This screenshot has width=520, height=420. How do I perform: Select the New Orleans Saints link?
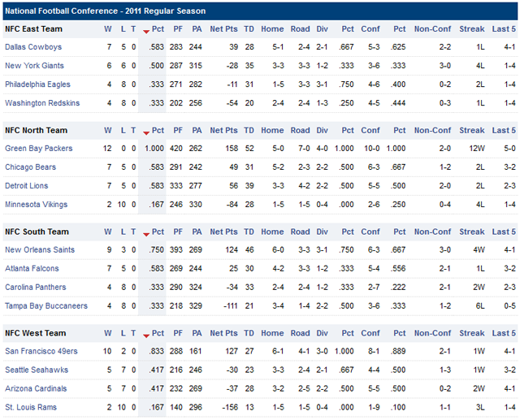(38, 250)
